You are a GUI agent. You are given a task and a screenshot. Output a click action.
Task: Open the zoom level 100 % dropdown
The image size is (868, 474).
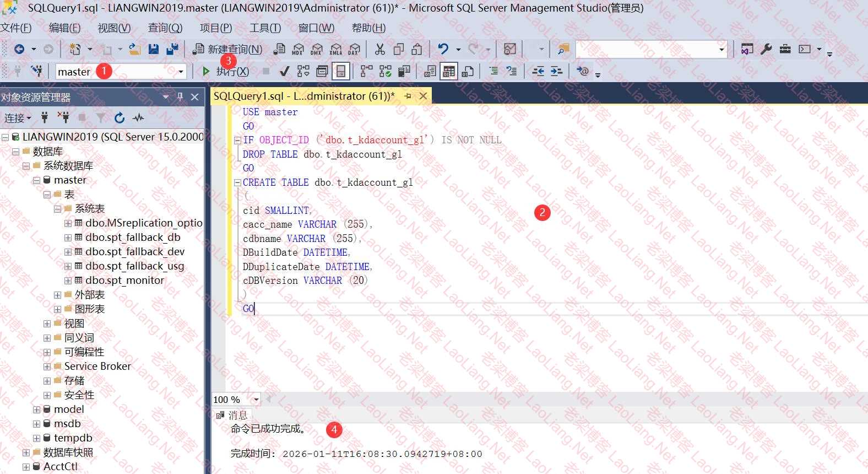click(x=256, y=400)
